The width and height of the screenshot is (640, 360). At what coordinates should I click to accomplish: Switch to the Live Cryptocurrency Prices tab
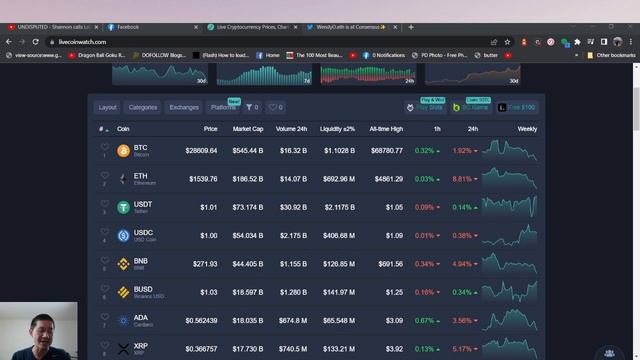(252, 27)
